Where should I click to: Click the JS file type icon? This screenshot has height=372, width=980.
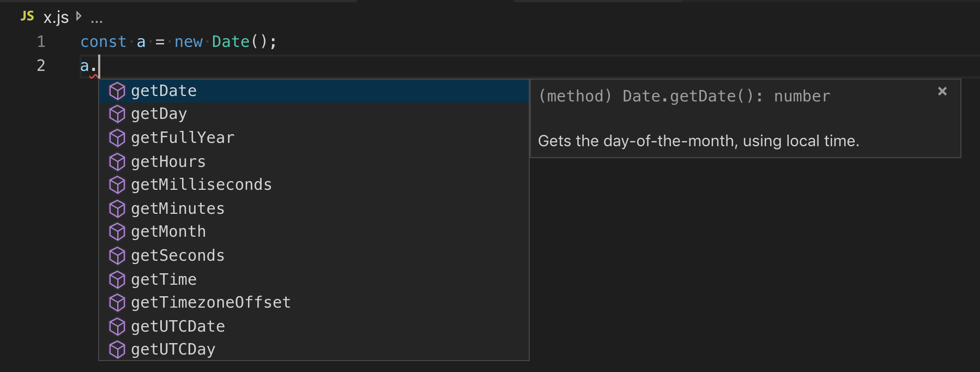[x=27, y=16]
